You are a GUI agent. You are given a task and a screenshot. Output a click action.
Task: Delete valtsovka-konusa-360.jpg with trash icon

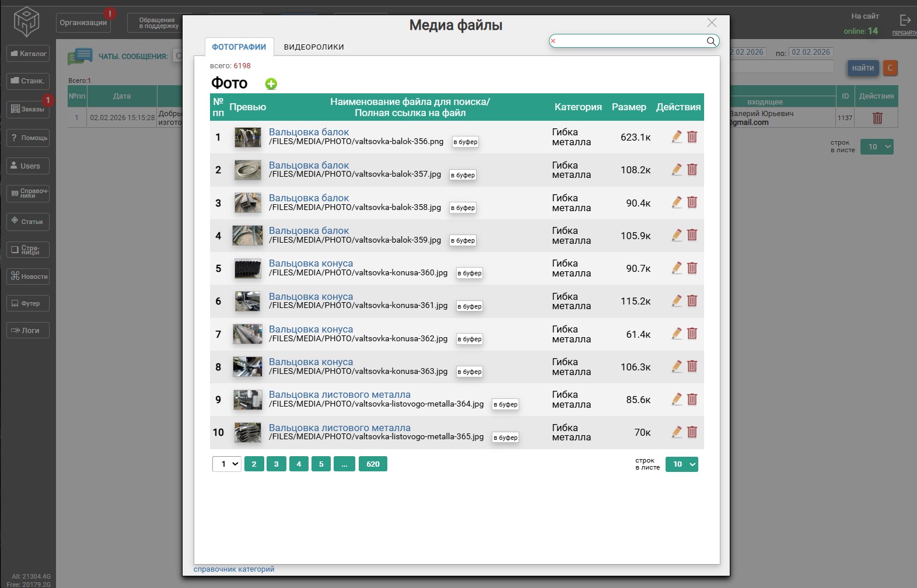coord(692,268)
